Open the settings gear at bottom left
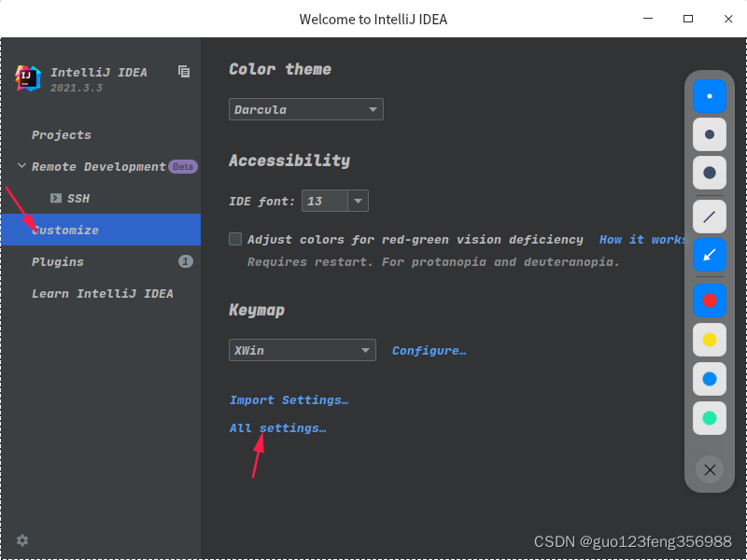Viewport: 747px width, 560px height. tap(22, 540)
